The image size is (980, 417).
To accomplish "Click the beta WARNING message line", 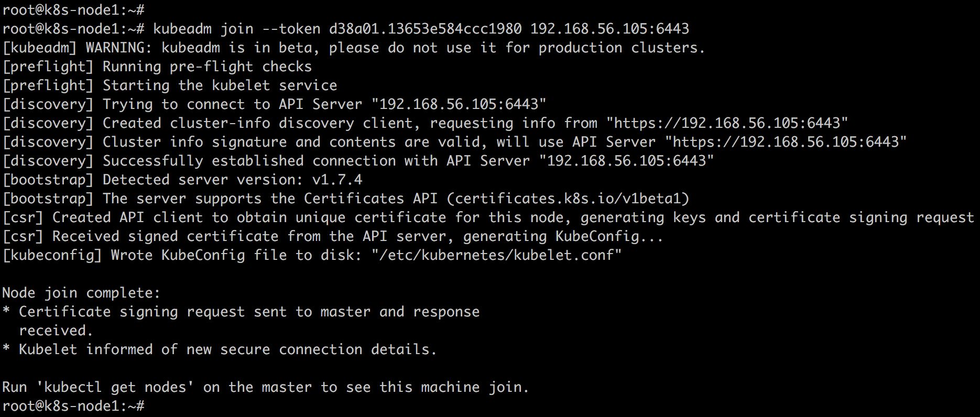I will pyautogui.click(x=354, y=48).
